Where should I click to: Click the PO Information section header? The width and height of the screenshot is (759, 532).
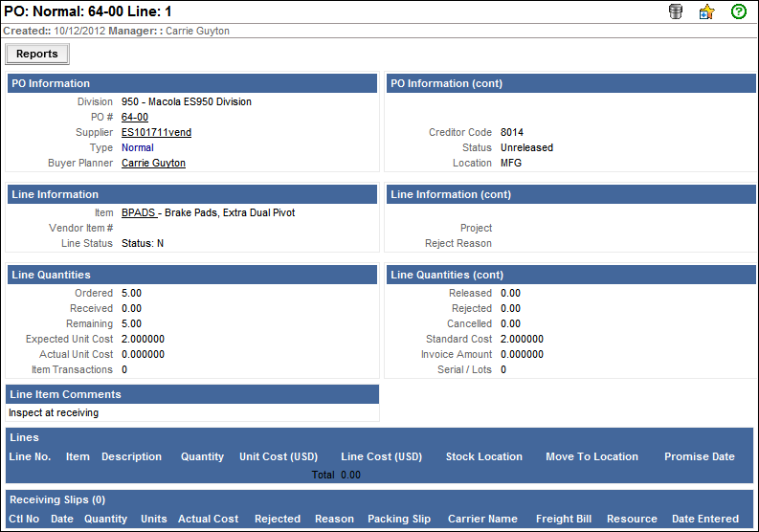coord(191,83)
